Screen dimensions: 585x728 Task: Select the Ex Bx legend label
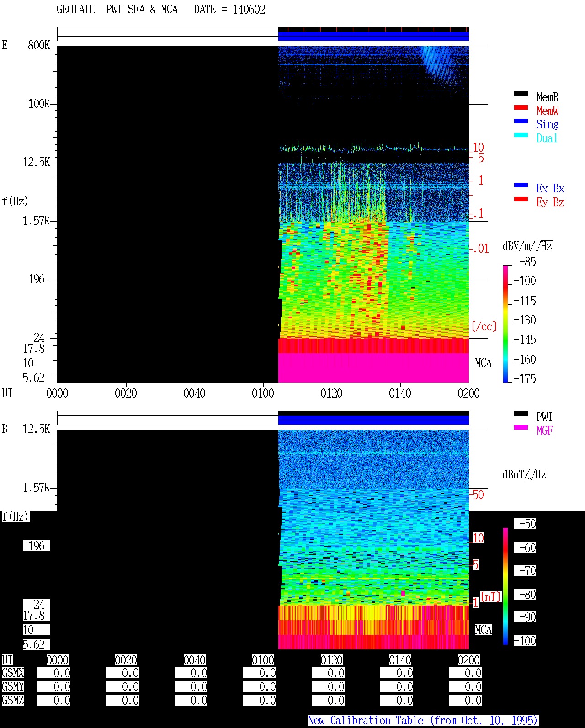(x=550, y=188)
